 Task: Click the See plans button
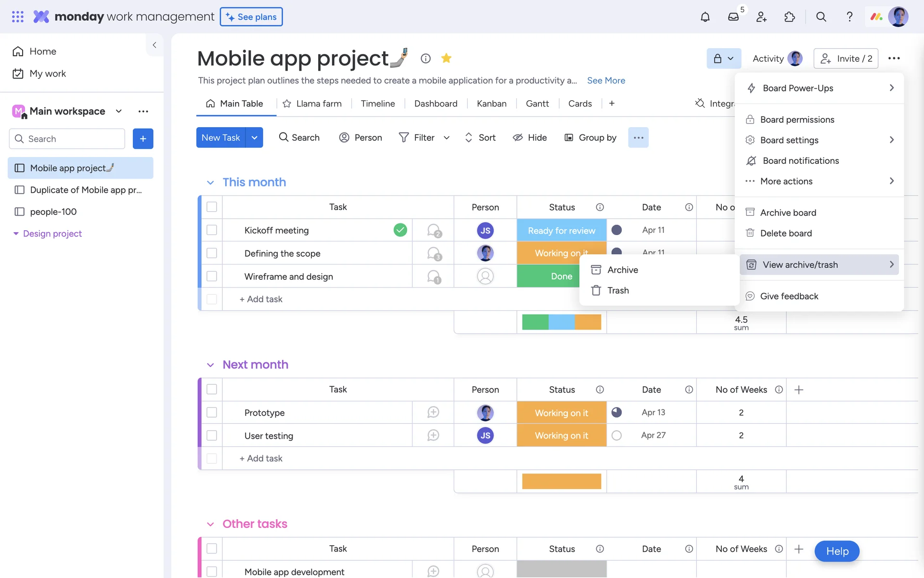point(251,17)
